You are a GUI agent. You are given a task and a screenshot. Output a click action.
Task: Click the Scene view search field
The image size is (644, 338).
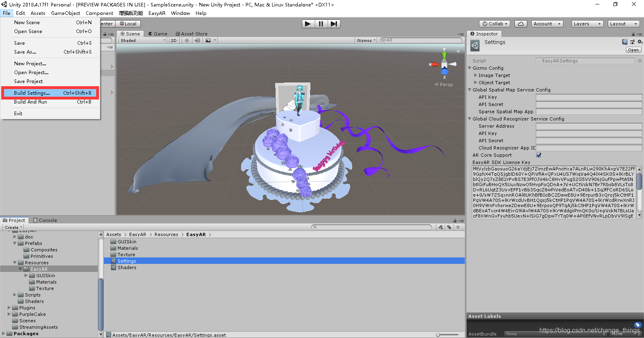(421, 40)
